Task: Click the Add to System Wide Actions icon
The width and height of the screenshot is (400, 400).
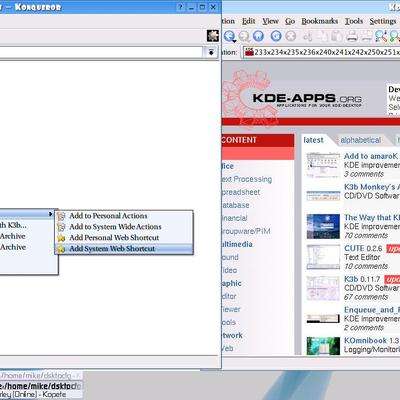Action: [x=61, y=227]
